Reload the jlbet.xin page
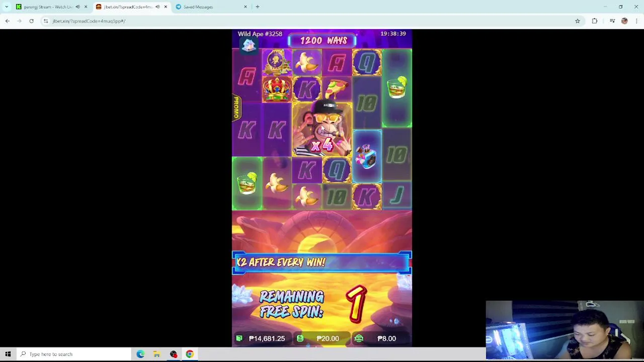 coord(31,21)
